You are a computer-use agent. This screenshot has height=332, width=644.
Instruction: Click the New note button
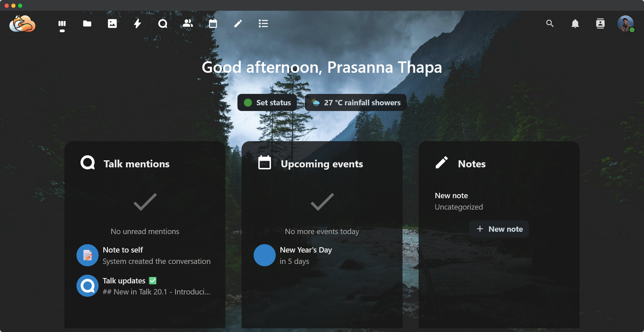click(x=499, y=229)
